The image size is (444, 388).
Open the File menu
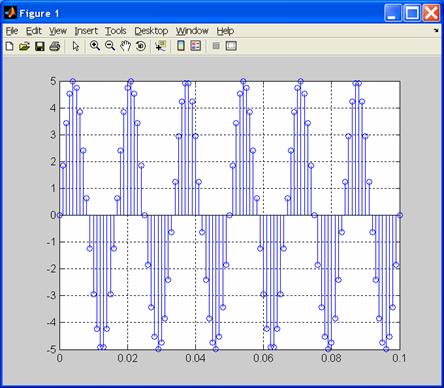[12, 31]
